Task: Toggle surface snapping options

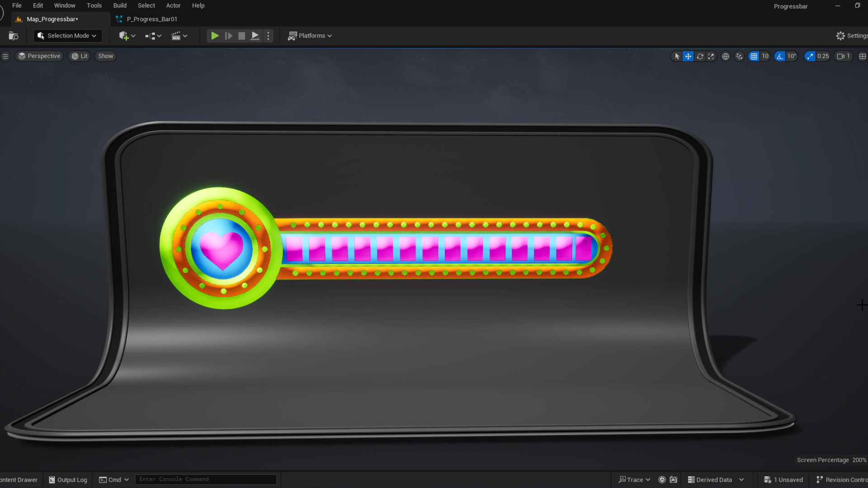Action: (x=739, y=56)
